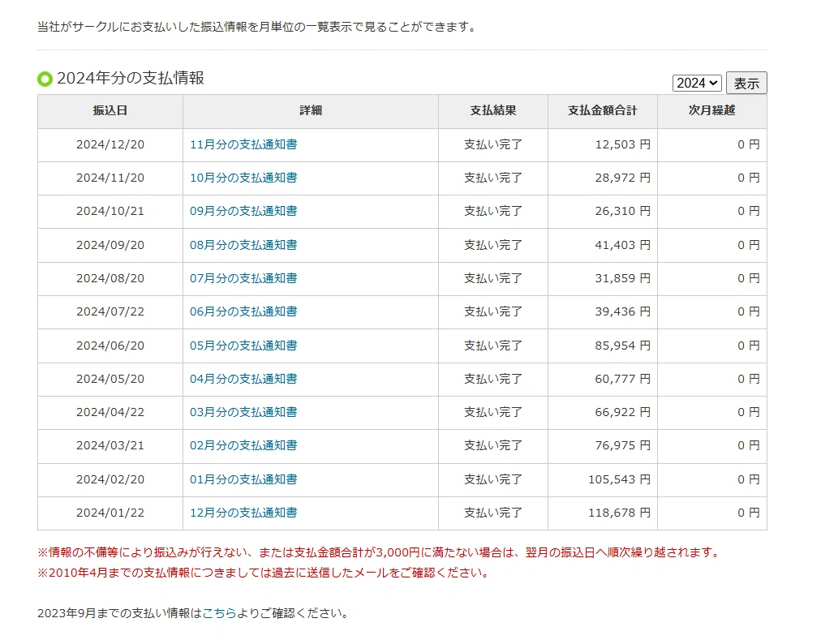Open 07月分の支払通知書 link
Image resolution: width=821 pixels, height=644 pixels.
(243, 278)
